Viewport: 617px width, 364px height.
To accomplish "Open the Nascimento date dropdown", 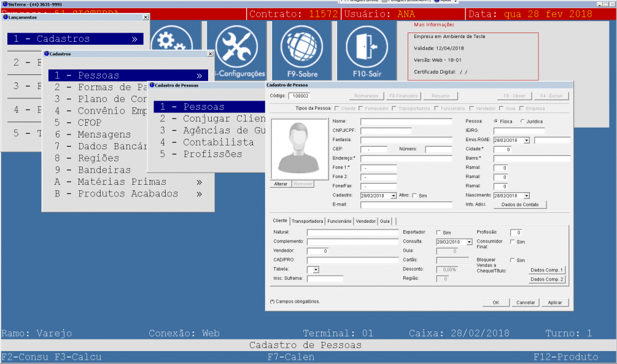I will (526, 196).
